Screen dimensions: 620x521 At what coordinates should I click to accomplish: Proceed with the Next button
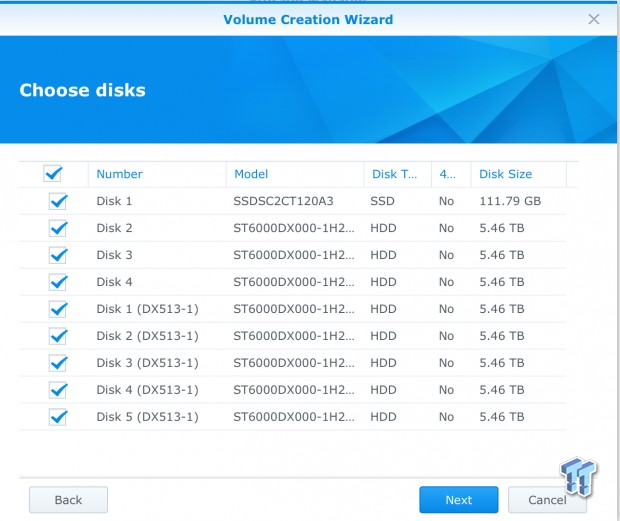[459, 500]
